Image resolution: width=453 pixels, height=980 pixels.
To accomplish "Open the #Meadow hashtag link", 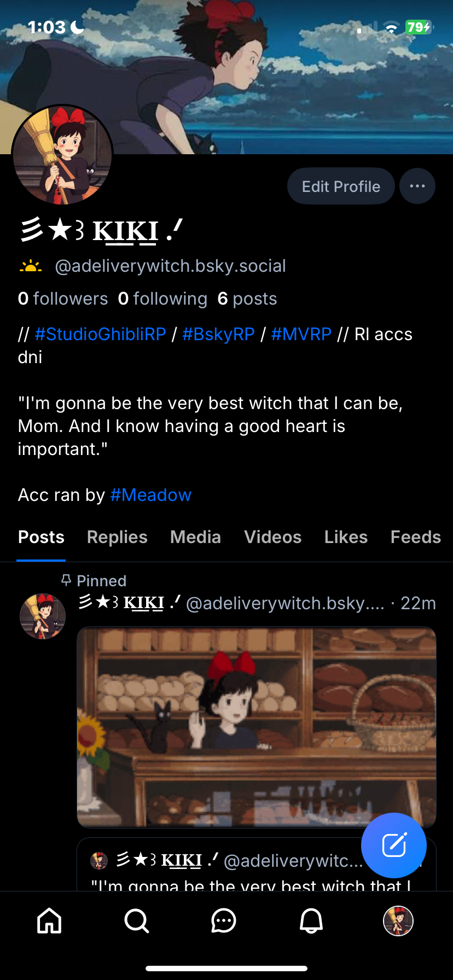I will coord(151,495).
